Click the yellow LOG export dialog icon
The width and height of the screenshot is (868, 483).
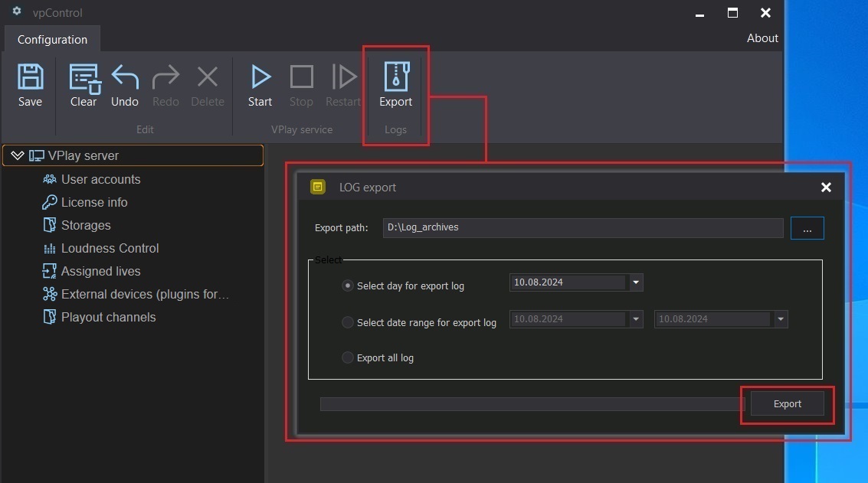coord(318,187)
